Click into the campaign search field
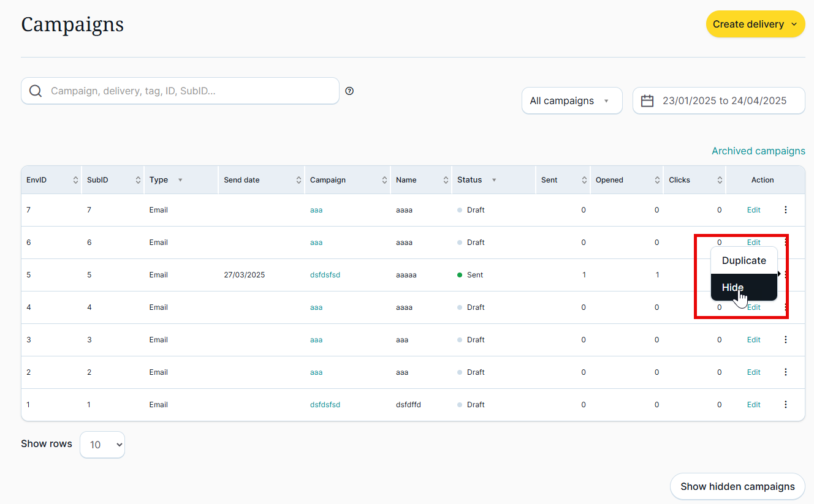This screenshot has height=504, width=814. click(x=190, y=91)
